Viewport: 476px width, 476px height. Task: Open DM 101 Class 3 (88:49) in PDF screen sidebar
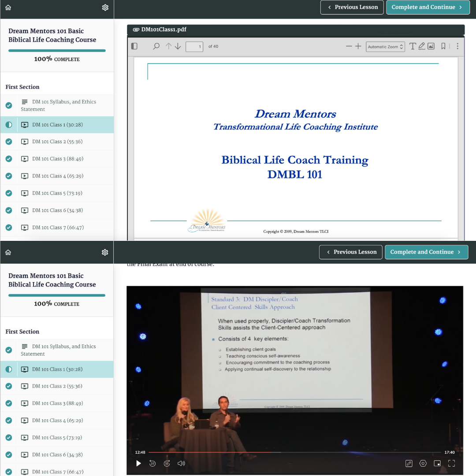57,159
